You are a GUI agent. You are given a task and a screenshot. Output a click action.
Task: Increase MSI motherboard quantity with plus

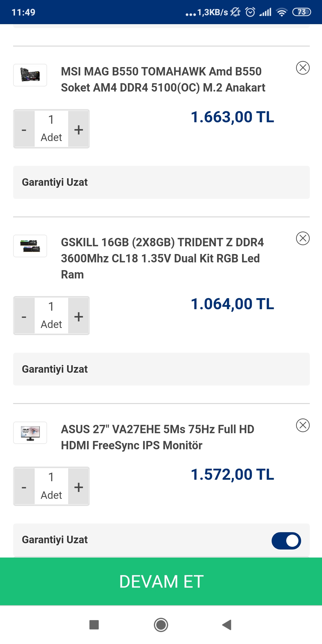pyautogui.click(x=79, y=129)
